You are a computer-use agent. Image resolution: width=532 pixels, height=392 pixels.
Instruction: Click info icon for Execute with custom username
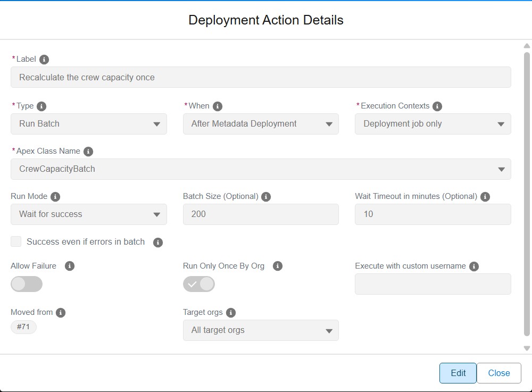[474, 266]
